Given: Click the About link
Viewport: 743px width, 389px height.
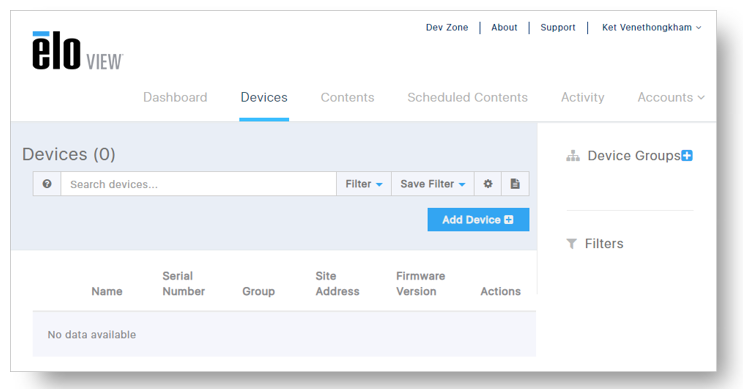Looking at the screenshot, I should click(x=504, y=27).
